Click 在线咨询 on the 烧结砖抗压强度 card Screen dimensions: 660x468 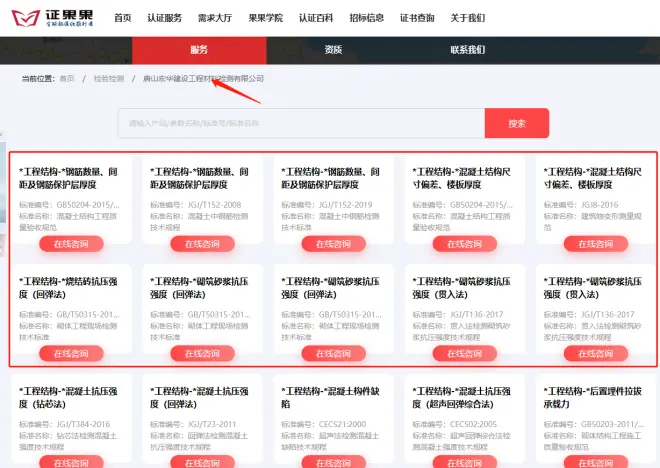coord(71,354)
